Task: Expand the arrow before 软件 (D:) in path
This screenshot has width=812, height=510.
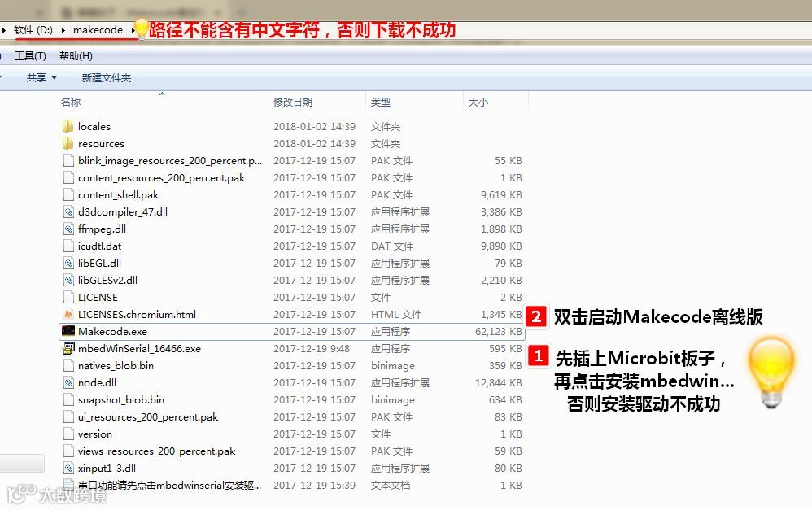Action: [x=3, y=30]
